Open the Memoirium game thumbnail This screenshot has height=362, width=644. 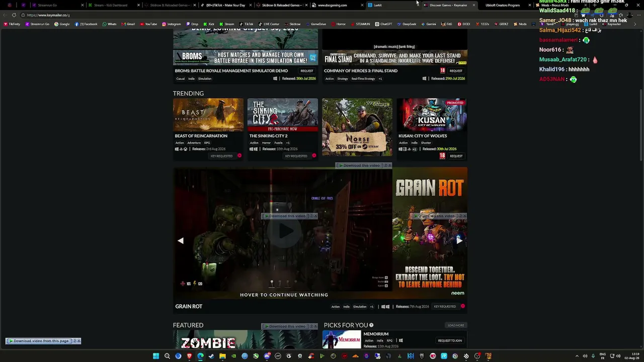click(x=342, y=339)
